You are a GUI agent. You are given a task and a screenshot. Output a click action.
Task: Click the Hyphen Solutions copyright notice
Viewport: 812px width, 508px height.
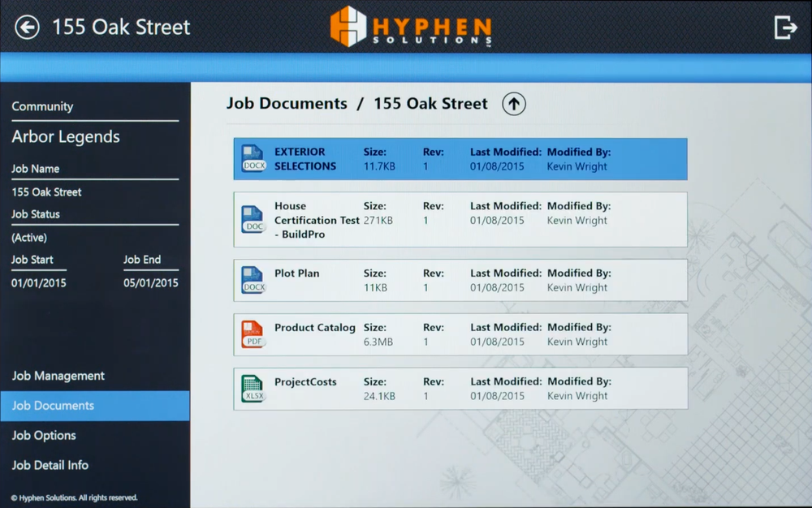click(x=74, y=497)
